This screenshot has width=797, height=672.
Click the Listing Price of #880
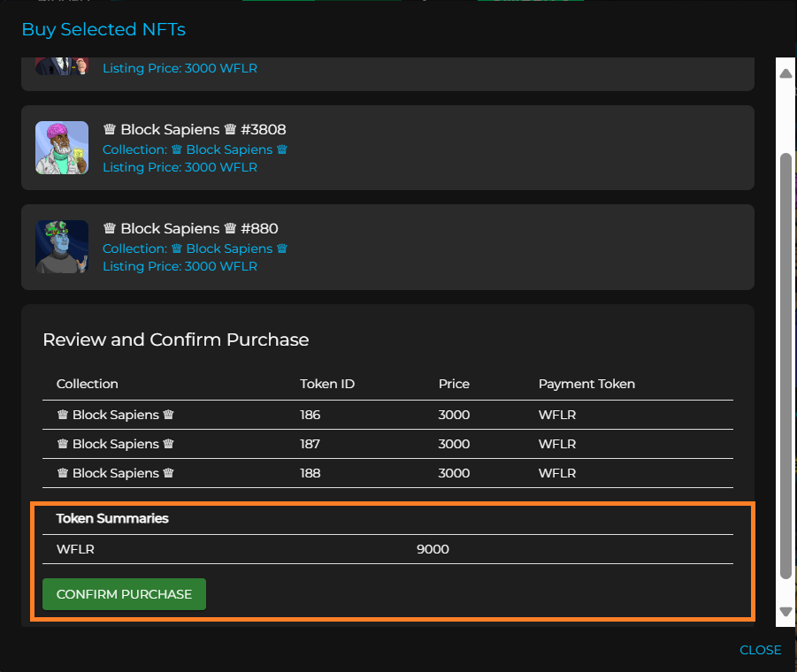(x=180, y=266)
